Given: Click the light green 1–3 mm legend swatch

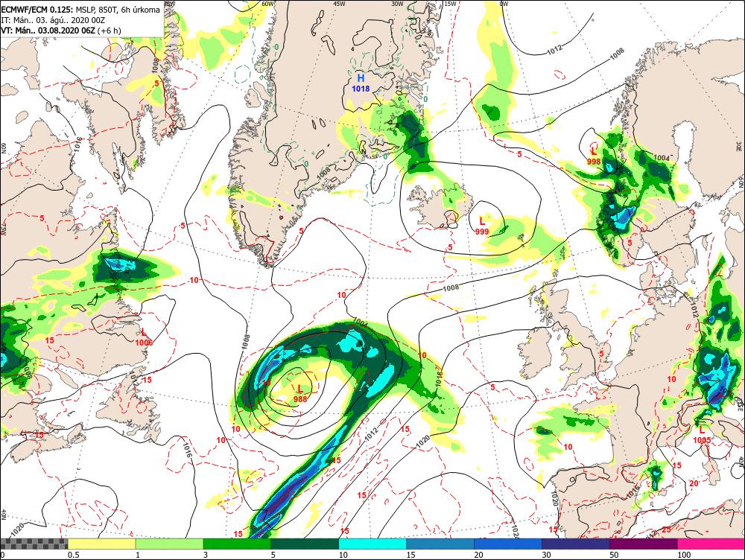Looking at the screenshot, I should tap(170, 544).
